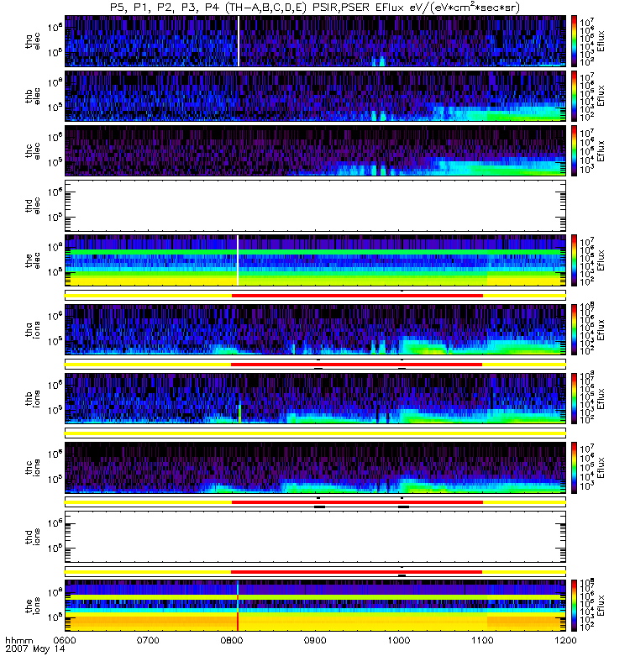Image resolution: width=630 pixels, height=672 pixels.
Task: Click the tha ions spectrogram panel
Action: [x=315, y=329]
